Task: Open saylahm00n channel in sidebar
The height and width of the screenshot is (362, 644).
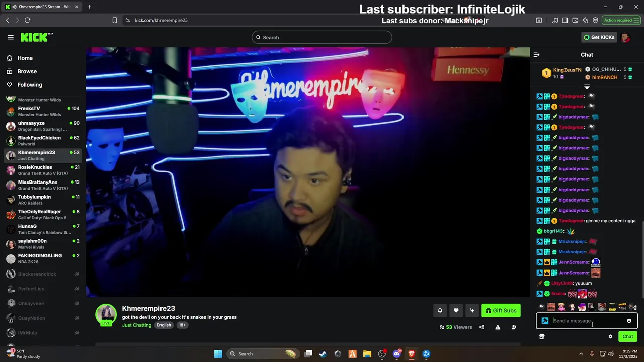Action: (43, 244)
